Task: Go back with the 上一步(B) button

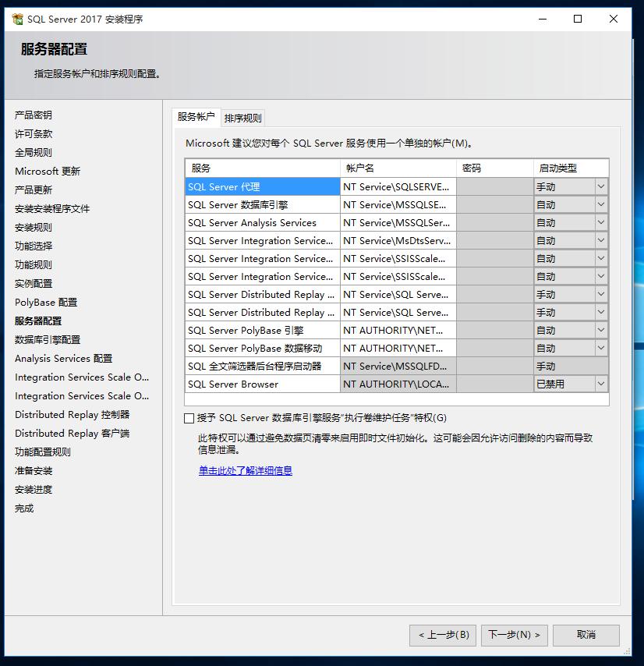Action: pyautogui.click(x=443, y=635)
